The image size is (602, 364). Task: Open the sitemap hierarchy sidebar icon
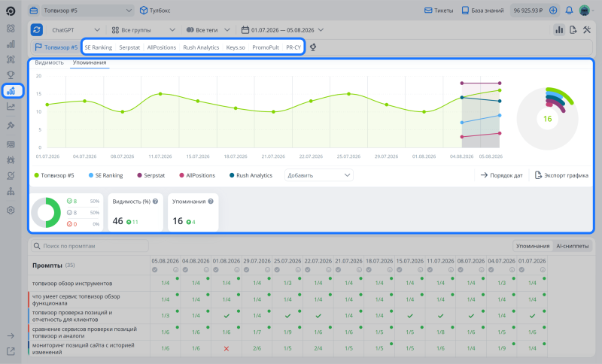click(x=11, y=191)
